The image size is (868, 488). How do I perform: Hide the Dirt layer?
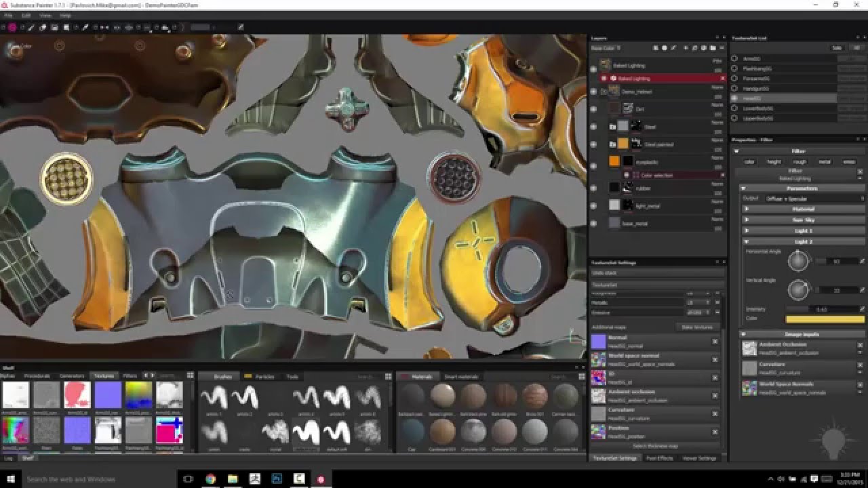(x=593, y=108)
